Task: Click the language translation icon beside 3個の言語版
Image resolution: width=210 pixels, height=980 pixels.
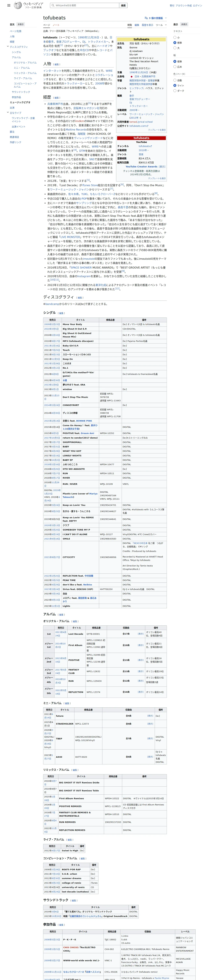Action: (146, 18)
